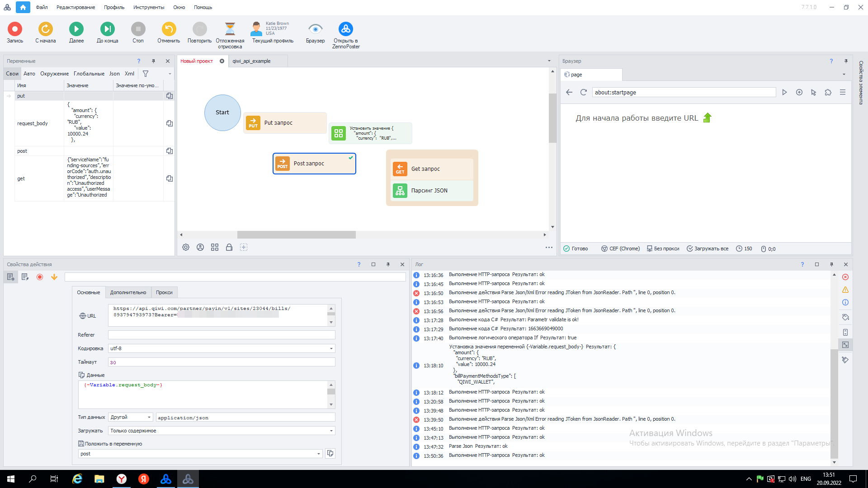
Task: Click the profile icon below the canvas
Action: point(200,247)
